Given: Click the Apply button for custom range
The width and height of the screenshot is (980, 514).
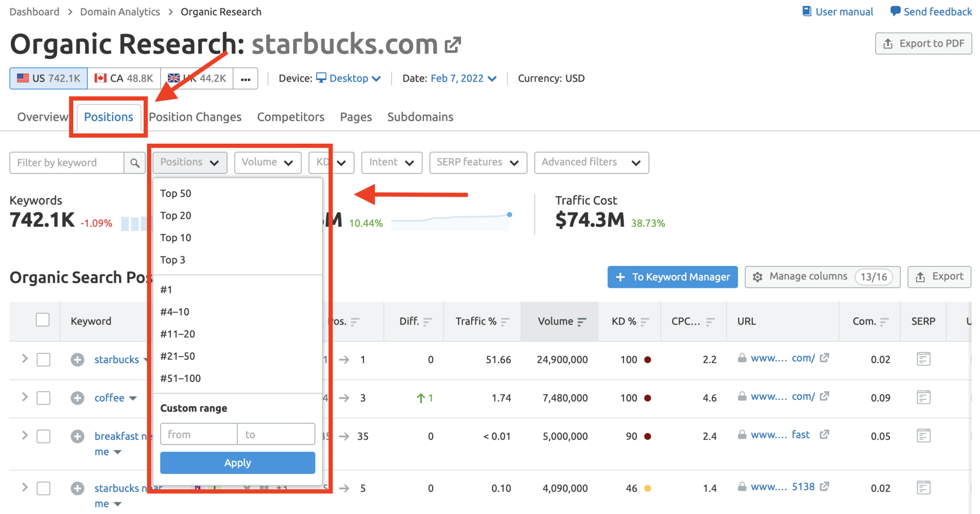Looking at the screenshot, I should pyautogui.click(x=238, y=463).
